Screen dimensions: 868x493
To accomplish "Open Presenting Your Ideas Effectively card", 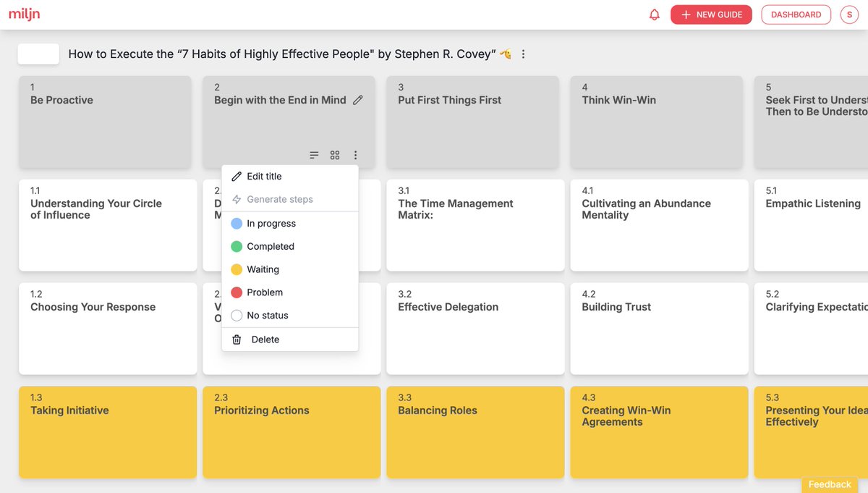I will coord(811,432).
